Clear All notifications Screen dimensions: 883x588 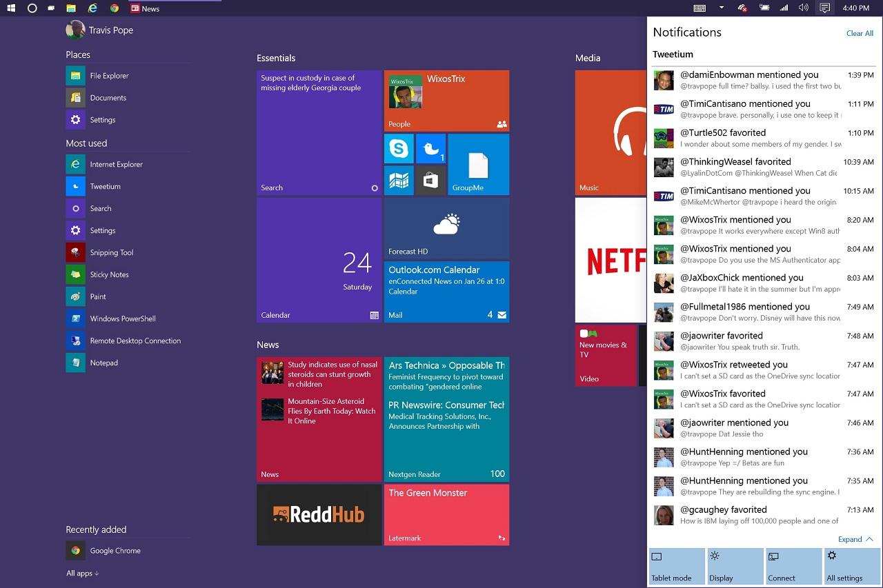[860, 33]
